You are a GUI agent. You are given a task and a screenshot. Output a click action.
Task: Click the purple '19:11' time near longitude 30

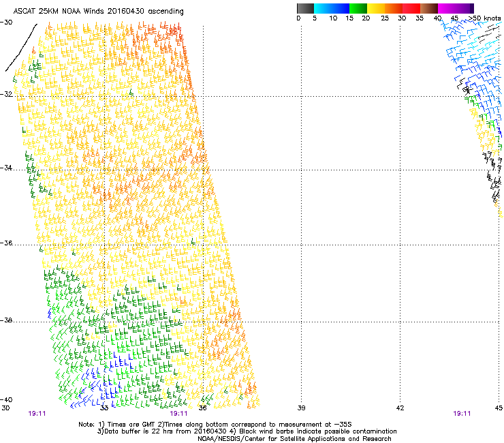click(37, 414)
